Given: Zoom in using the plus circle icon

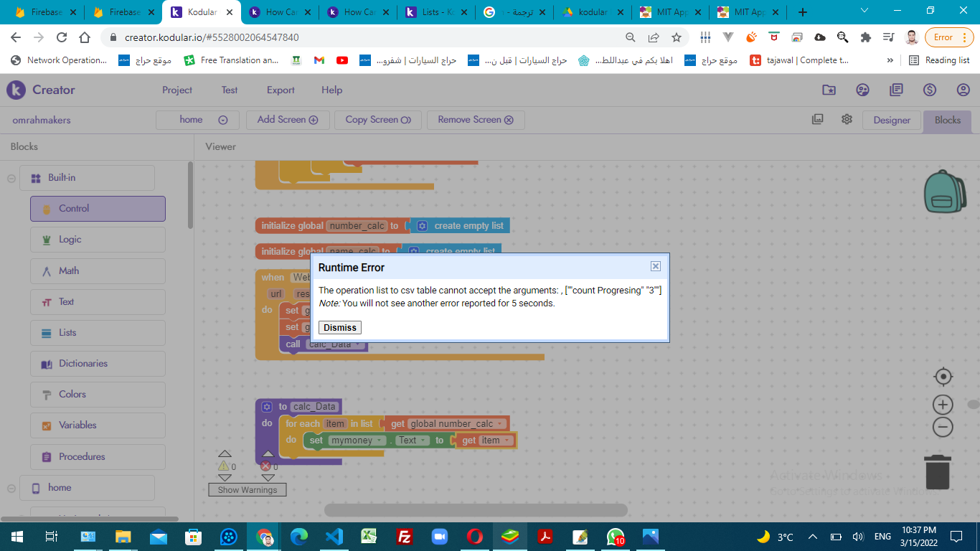Looking at the screenshot, I should point(943,404).
